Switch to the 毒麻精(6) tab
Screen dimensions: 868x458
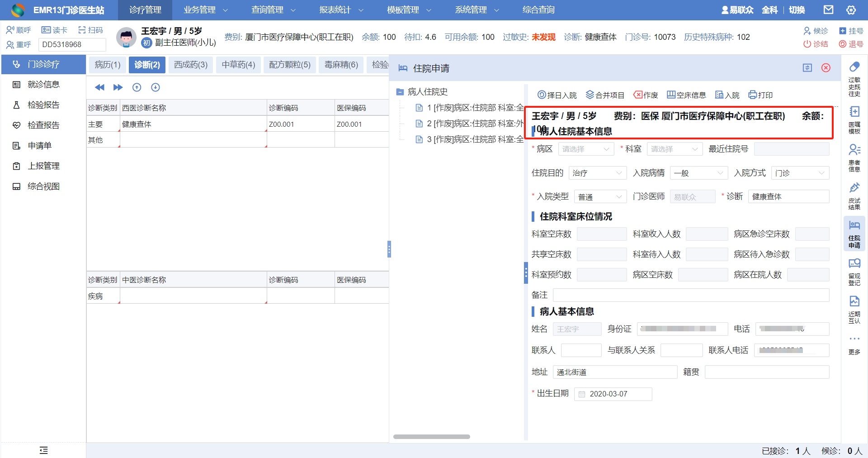[341, 65]
